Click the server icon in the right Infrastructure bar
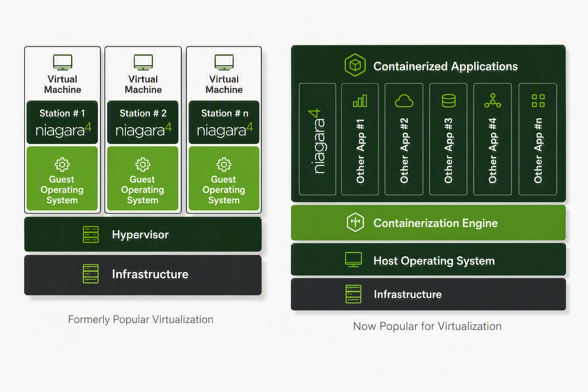This screenshot has width=588, height=392. (x=353, y=294)
